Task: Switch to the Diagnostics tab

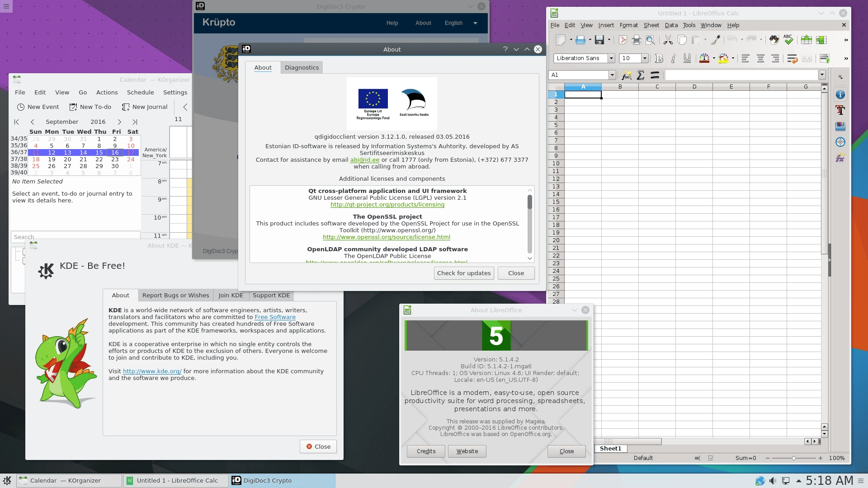Action: pos(302,68)
